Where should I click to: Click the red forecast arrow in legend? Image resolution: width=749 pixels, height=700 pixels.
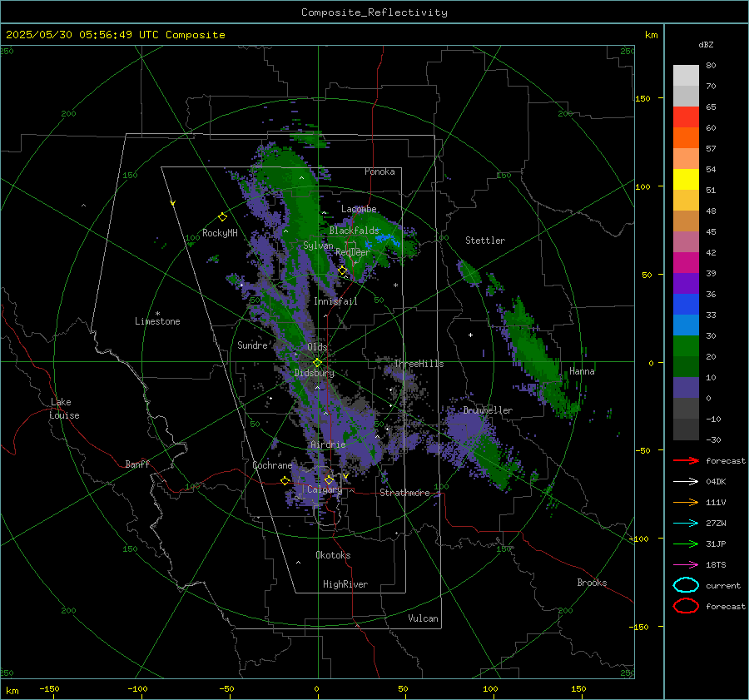[686, 460]
